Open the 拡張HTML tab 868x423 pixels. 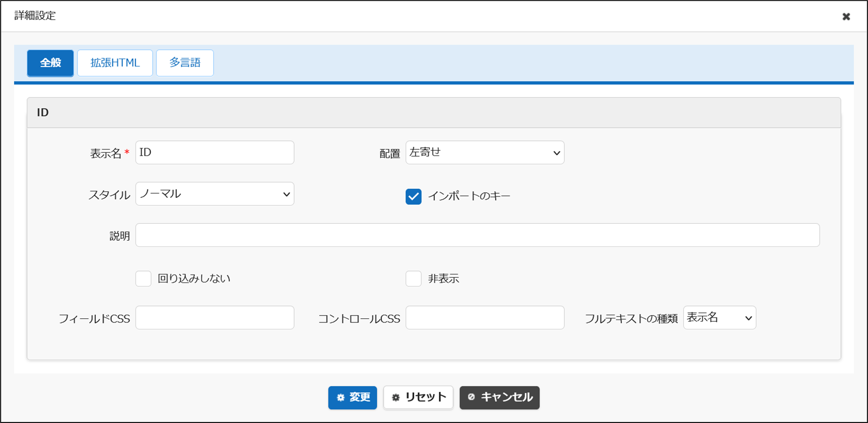(x=115, y=63)
